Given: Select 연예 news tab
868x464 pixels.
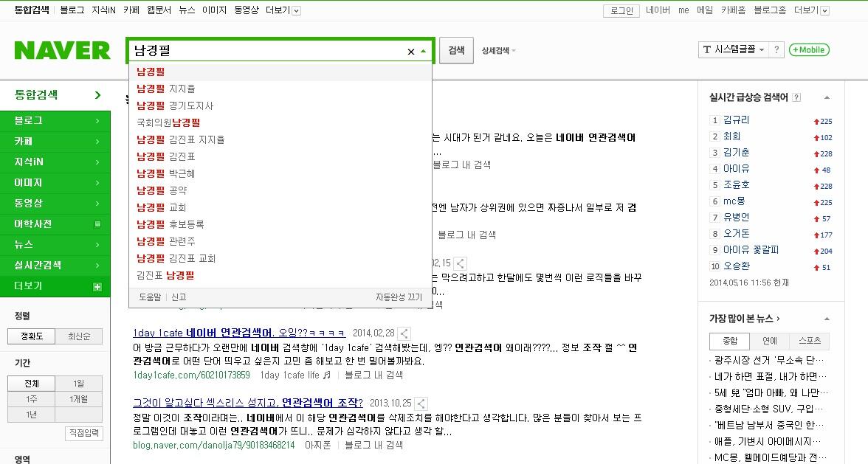Looking at the screenshot, I should [769, 341].
